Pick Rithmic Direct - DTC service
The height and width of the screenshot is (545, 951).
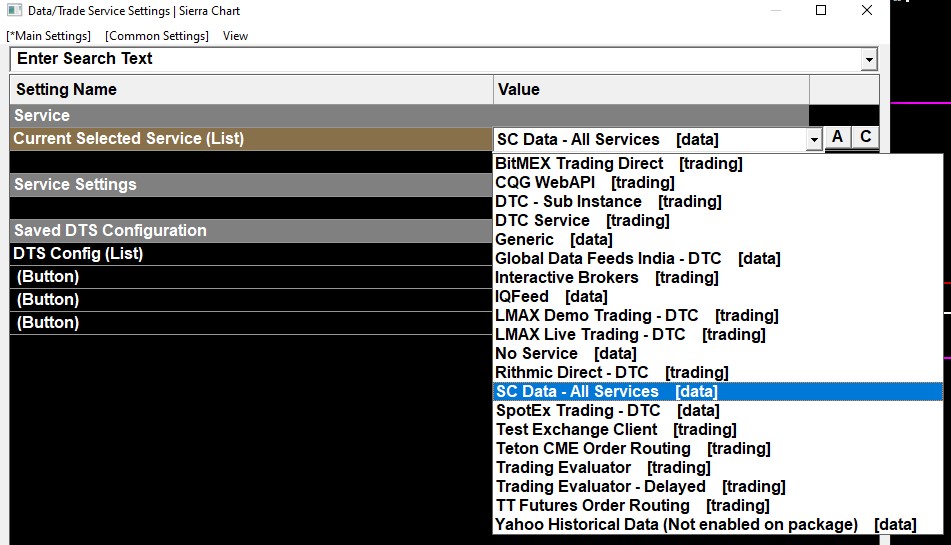[718, 372]
